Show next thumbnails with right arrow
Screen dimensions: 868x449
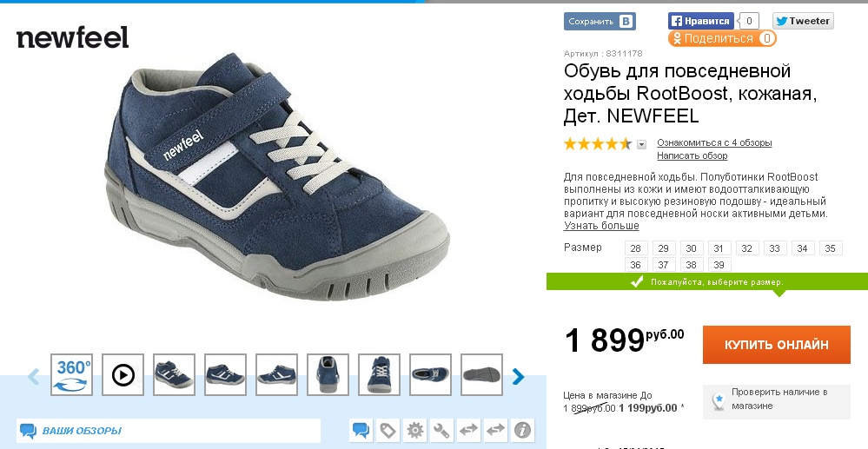(x=518, y=376)
